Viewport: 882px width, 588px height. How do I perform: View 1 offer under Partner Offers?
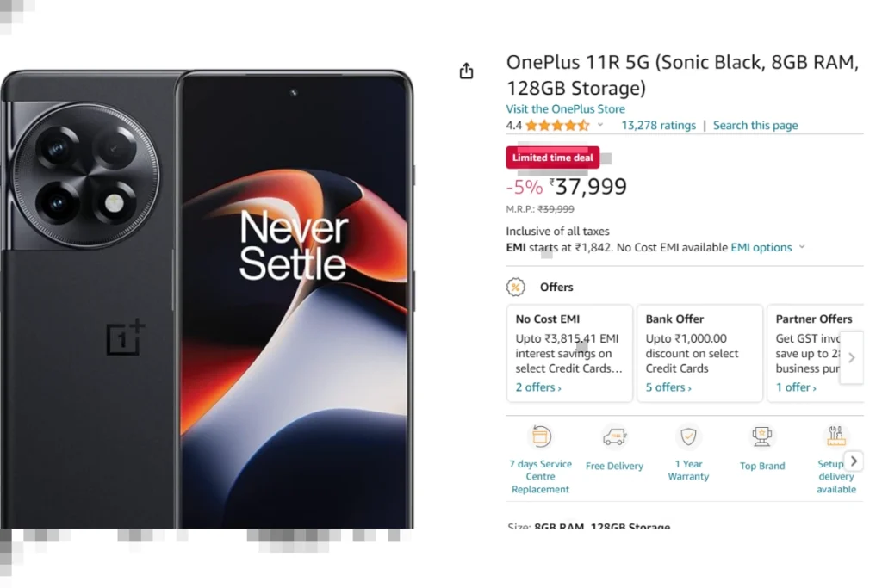pyautogui.click(x=796, y=387)
